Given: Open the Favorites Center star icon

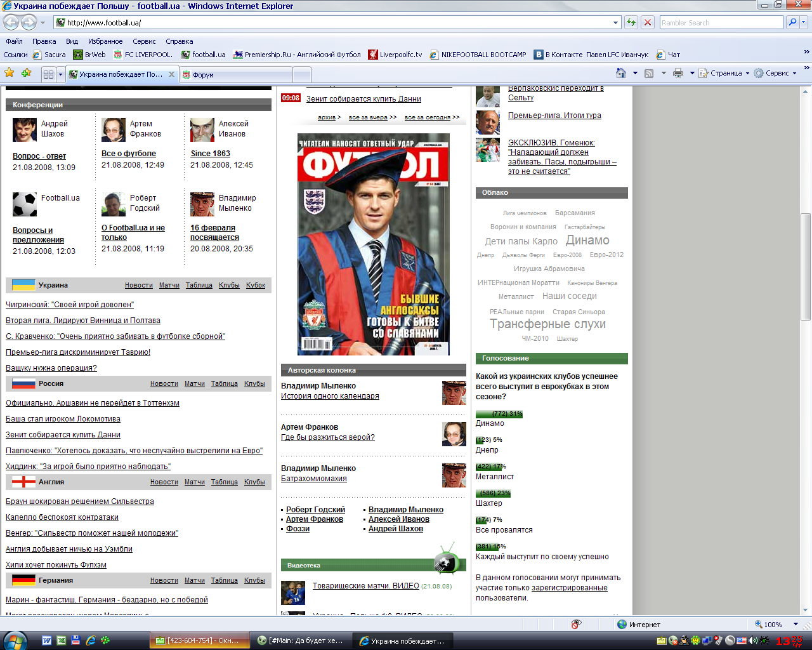Looking at the screenshot, I should coord(10,73).
